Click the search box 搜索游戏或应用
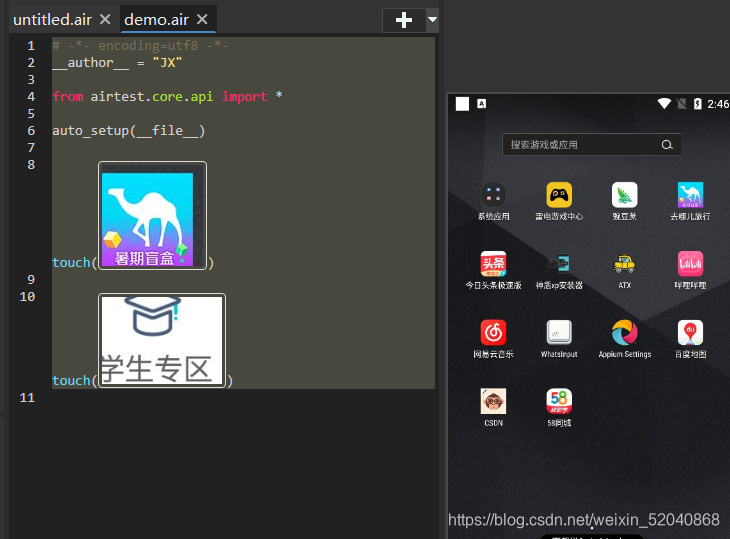 (x=591, y=145)
